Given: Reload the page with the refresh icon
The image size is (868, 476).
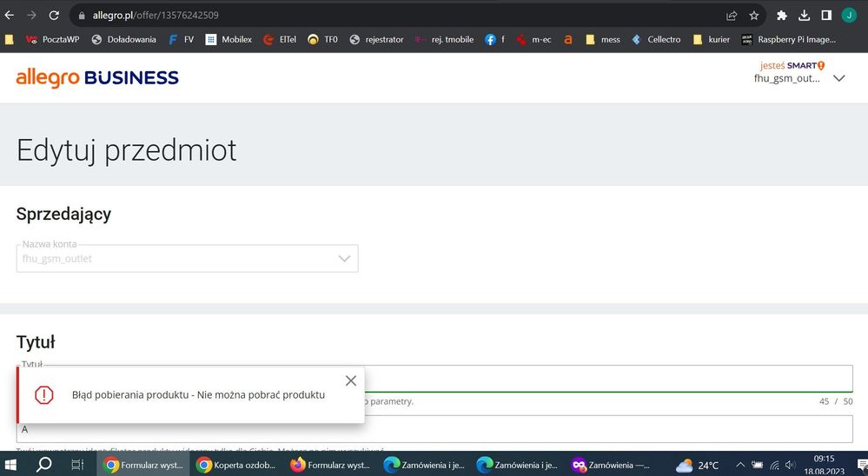Looking at the screenshot, I should pyautogui.click(x=54, y=16).
